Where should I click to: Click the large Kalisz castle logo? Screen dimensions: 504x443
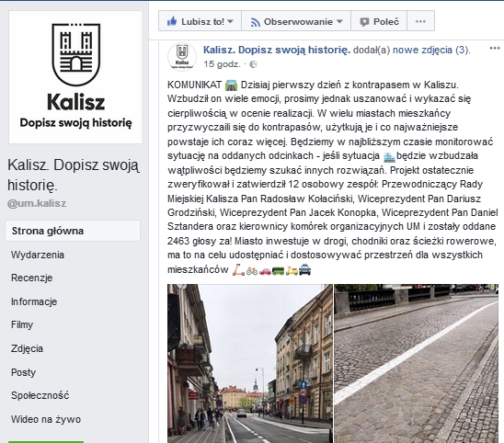76,54
